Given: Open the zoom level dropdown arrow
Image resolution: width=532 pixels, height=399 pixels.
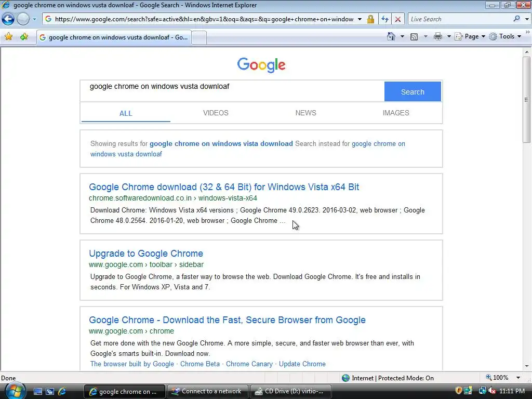Looking at the screenshot, I should 518,378.
